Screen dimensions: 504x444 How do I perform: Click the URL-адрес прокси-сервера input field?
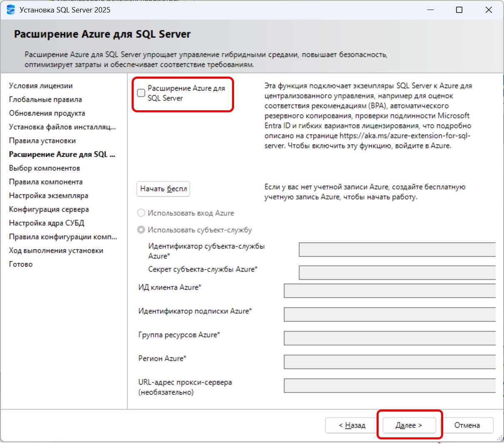click(390, 386)
